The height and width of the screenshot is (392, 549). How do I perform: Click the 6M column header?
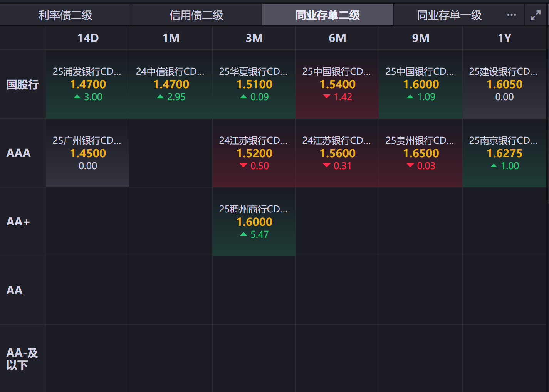pos(337,38)
